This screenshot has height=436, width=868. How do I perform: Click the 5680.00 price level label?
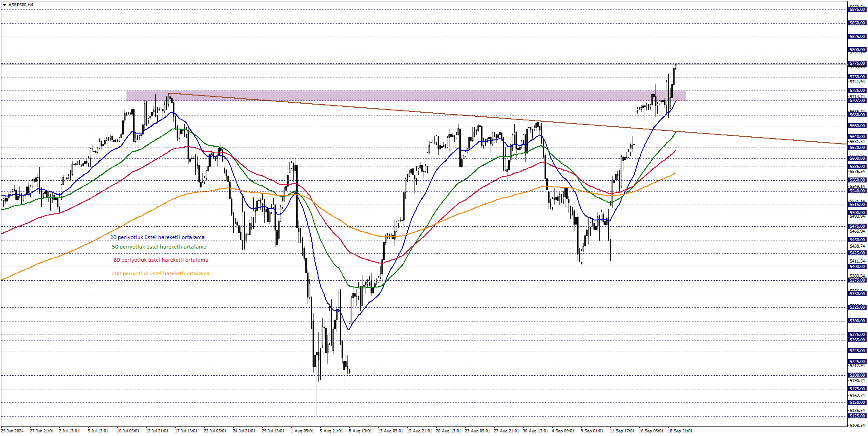point(857,115)
